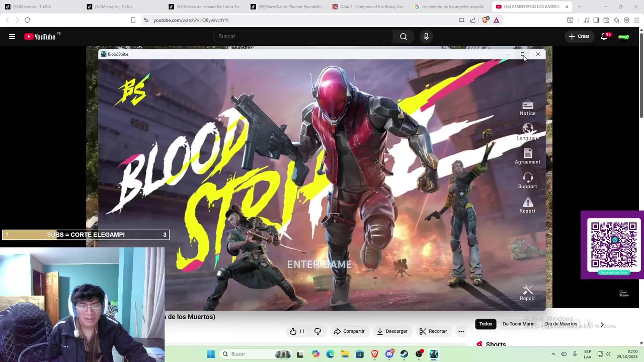Select the Día de Muertos chip
The image size is (644, 362).
point(561,324)
